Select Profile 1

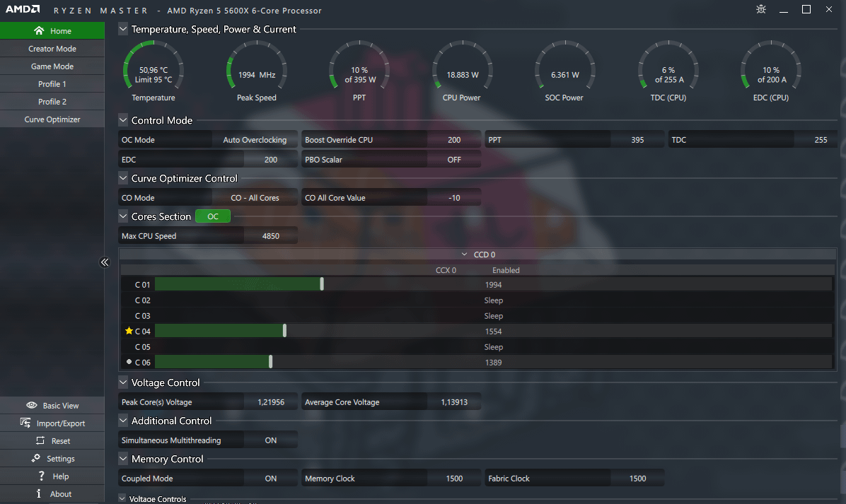pyautogui.click(x=52, y=84)
